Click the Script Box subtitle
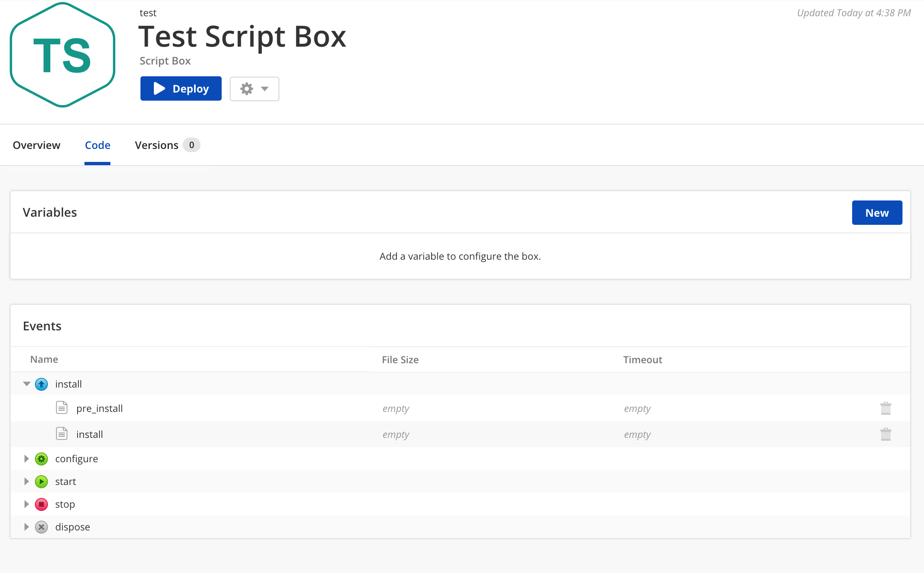924x573 pixels. [165, 61]
